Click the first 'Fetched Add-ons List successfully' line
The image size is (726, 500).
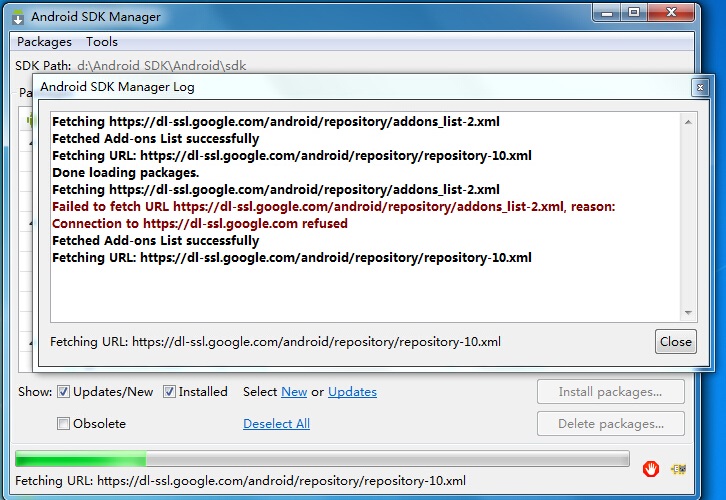click(156, 138)
